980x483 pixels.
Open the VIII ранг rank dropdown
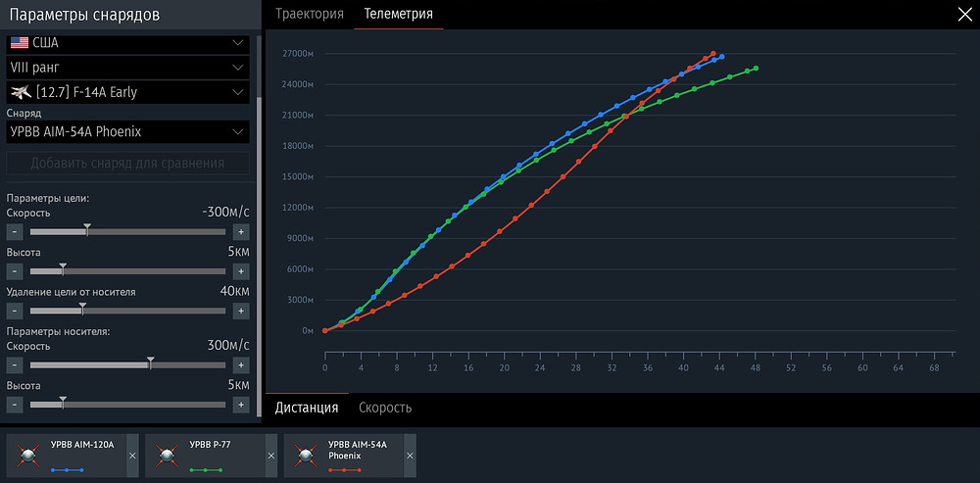pos(127,67)
